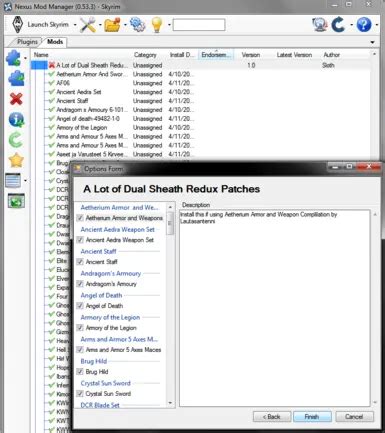Screen dimensions: 385x433
Task: Open the wrench and screwdriver tools icon
Action: coord(88,25)
